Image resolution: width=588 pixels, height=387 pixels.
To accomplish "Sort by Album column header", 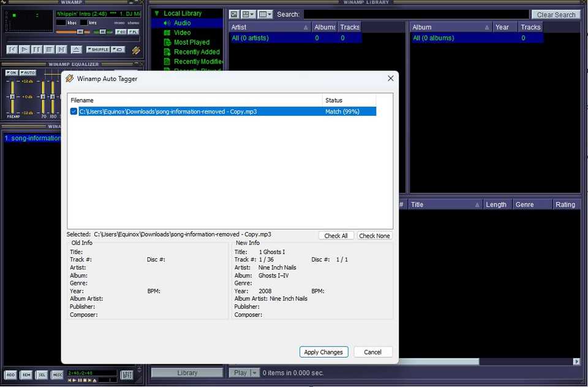I will [451, 27].
